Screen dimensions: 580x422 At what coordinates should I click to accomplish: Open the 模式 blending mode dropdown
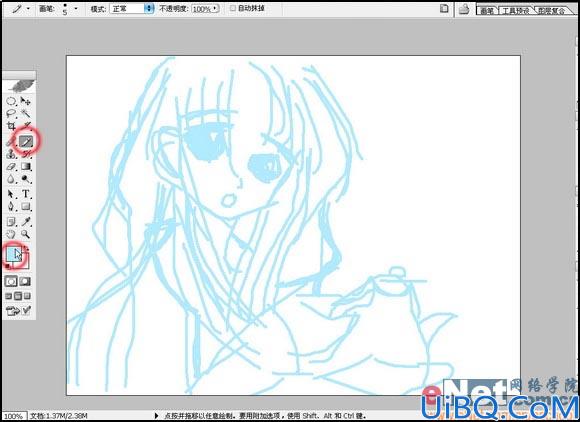[132, 9]
